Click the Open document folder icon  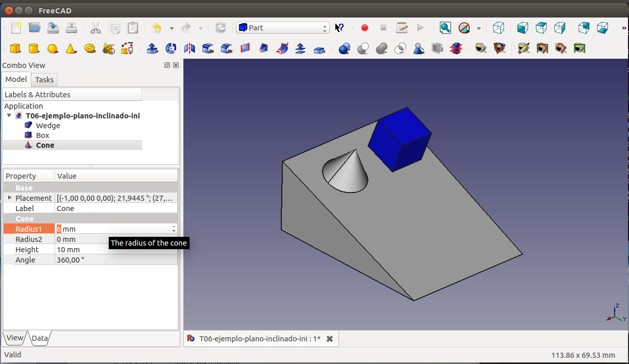35,28
